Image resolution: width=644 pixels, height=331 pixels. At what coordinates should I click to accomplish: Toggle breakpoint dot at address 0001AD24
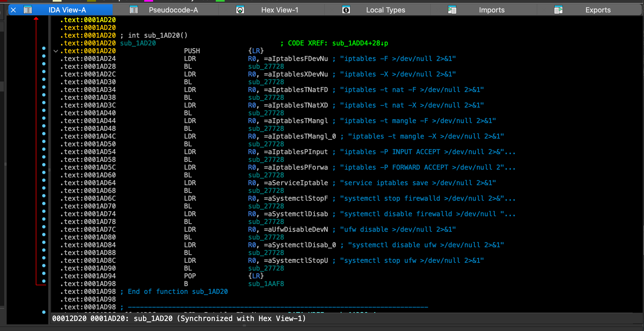44,56
